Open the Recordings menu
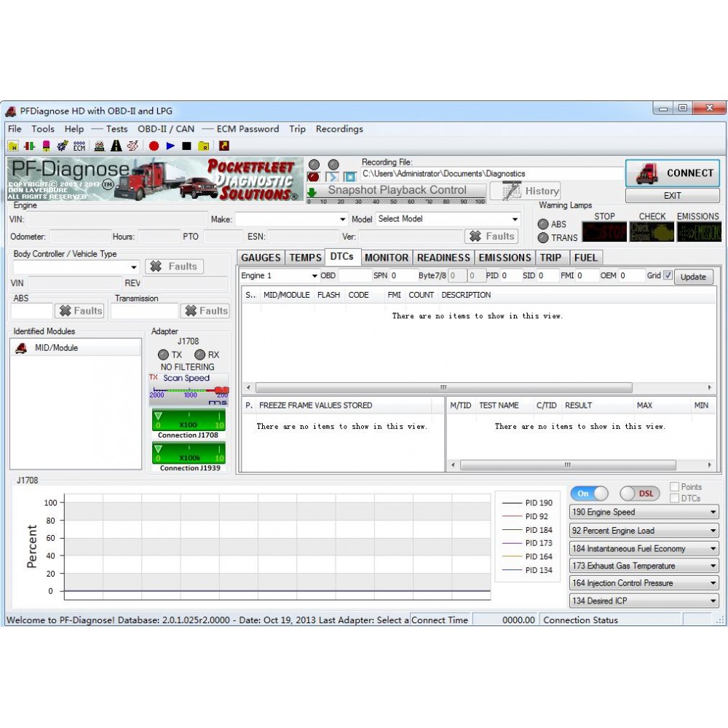The width and height of the screenshot is (728, 728). 339,129
